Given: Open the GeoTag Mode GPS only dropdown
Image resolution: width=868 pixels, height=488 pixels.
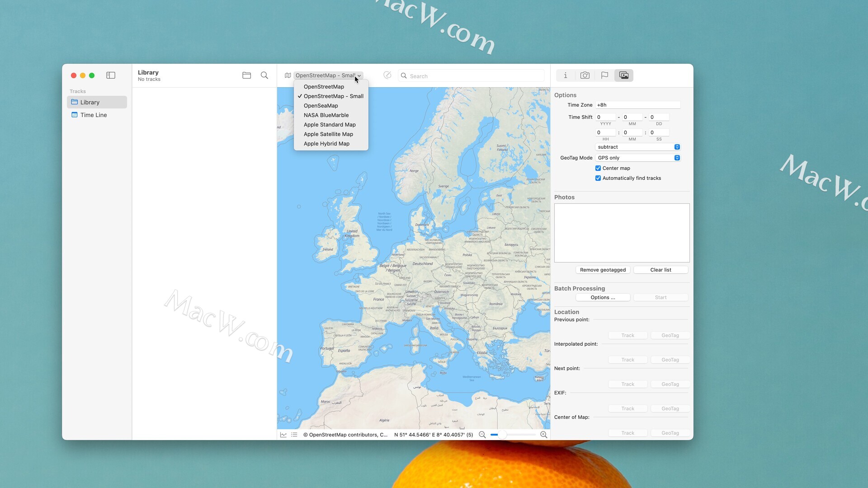Looking at the screenshot, I should 638,158.
